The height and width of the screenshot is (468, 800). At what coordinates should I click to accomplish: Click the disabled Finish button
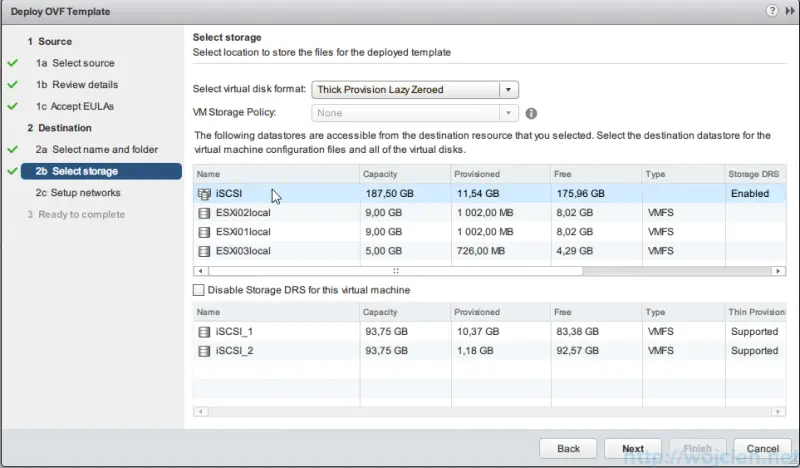pos(697,448)
